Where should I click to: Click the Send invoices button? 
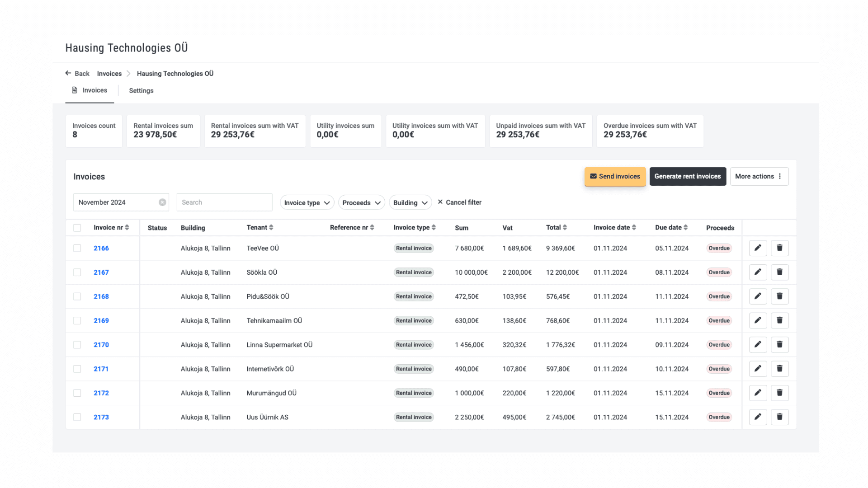(615, 177)
